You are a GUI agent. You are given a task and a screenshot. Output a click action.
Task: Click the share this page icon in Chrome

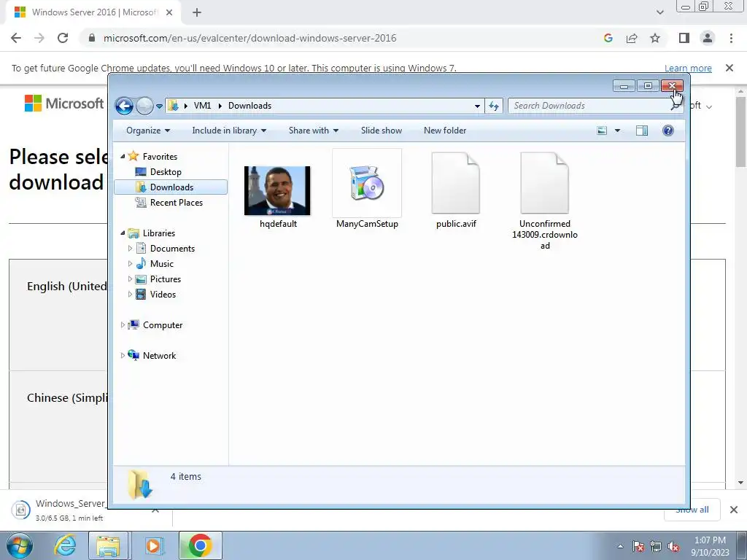click(x=632, y=38)
